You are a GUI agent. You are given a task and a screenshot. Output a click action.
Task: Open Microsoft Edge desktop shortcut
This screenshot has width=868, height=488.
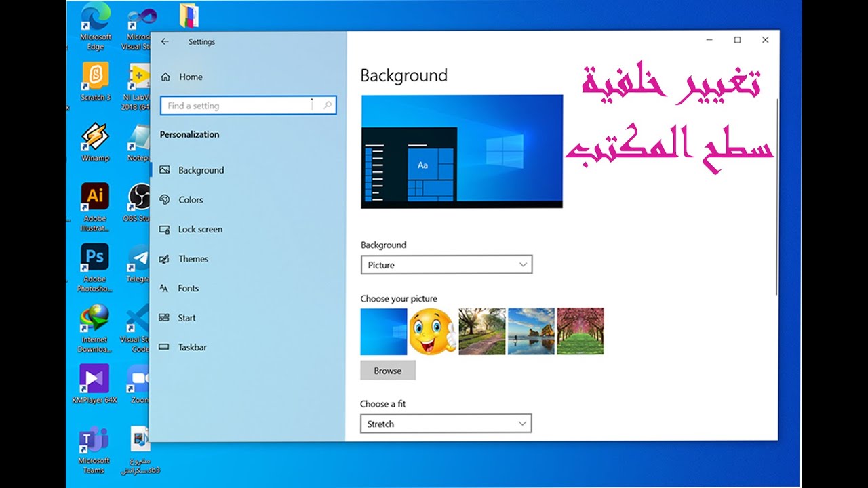click(95, 26)
